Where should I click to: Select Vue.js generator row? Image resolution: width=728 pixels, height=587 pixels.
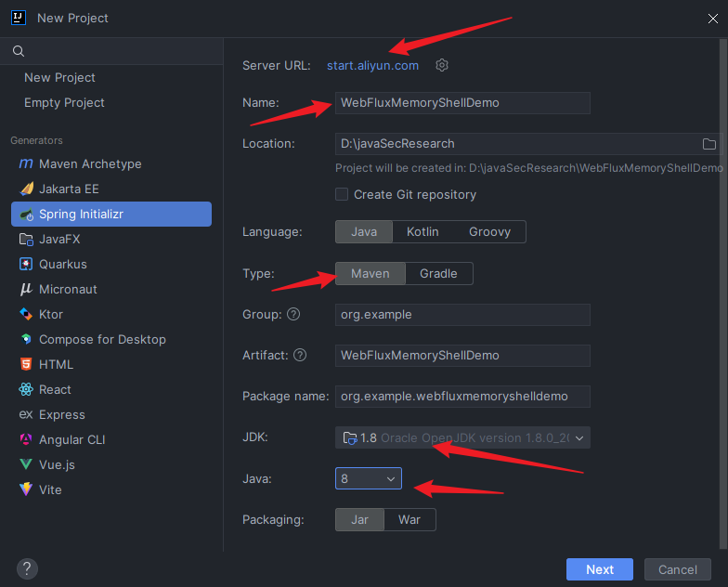coord(111,464)
